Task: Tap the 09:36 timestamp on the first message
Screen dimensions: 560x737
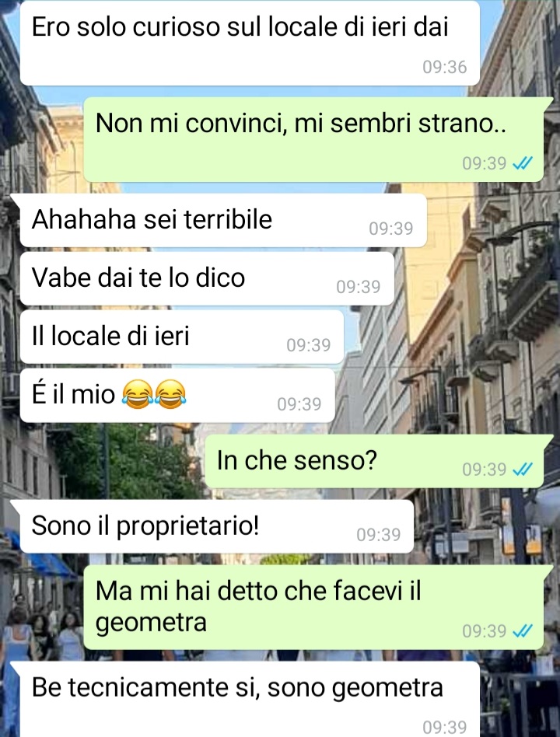Action: [444, 67]
